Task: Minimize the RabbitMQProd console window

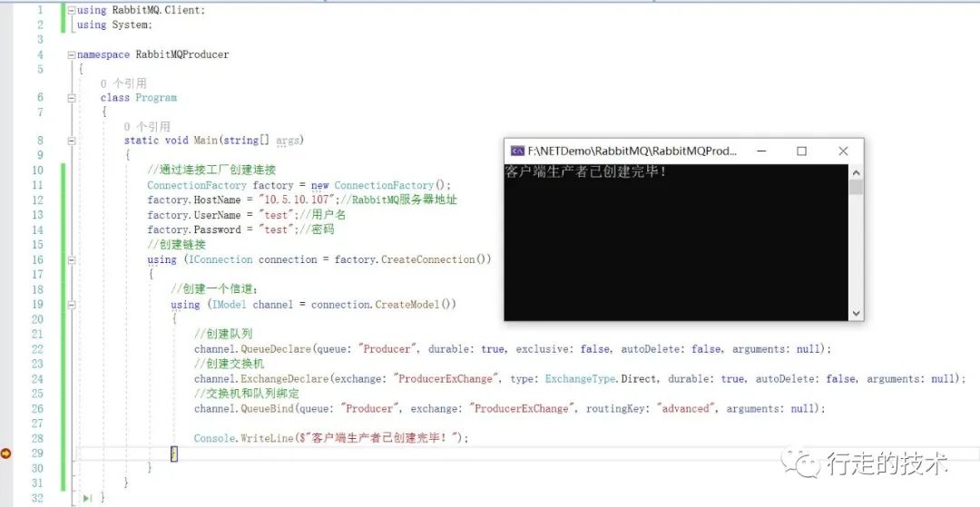Action: [761, 151]
